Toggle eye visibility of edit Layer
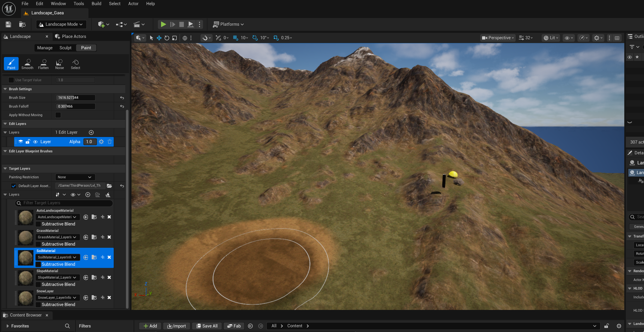Image resolution: width=644 pixels, height=332 pixels. (x=35, y=142)
